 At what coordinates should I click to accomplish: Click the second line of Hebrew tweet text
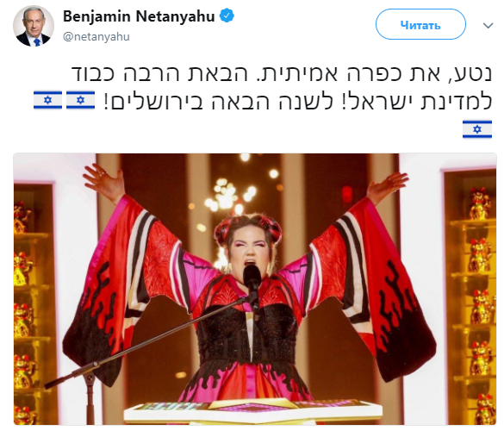coord(297,102)
